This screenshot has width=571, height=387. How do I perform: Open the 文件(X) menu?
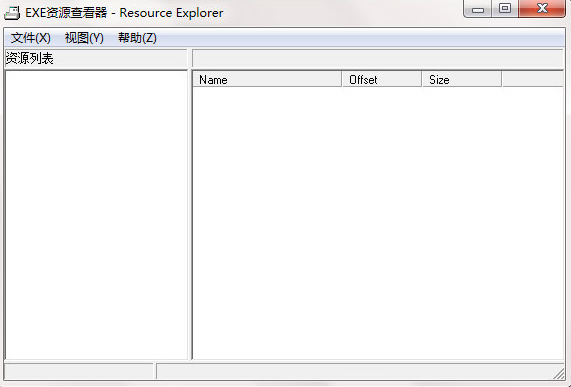pyautogui.click(x=31, y=38)
